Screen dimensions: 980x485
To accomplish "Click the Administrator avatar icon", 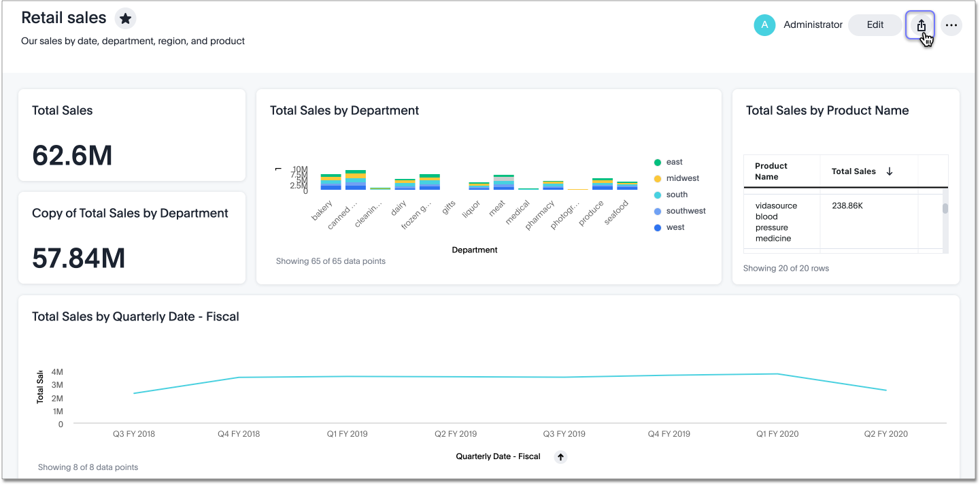I will [764, 25].
